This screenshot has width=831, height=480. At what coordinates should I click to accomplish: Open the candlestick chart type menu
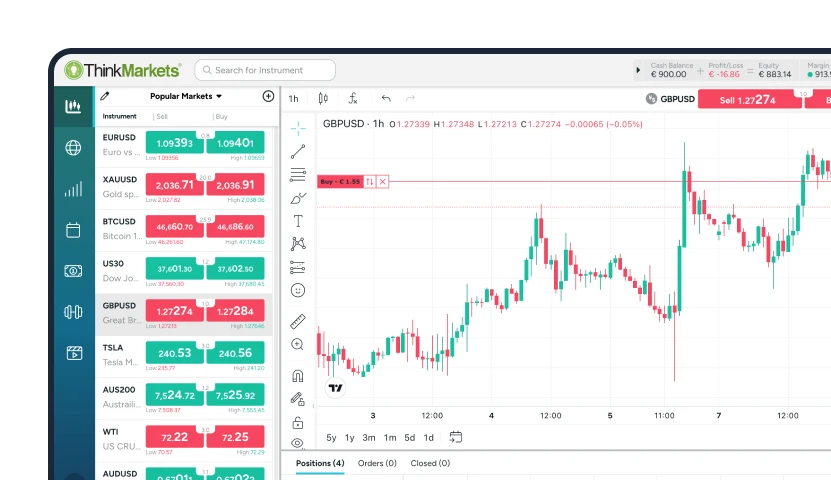(323, 98)
